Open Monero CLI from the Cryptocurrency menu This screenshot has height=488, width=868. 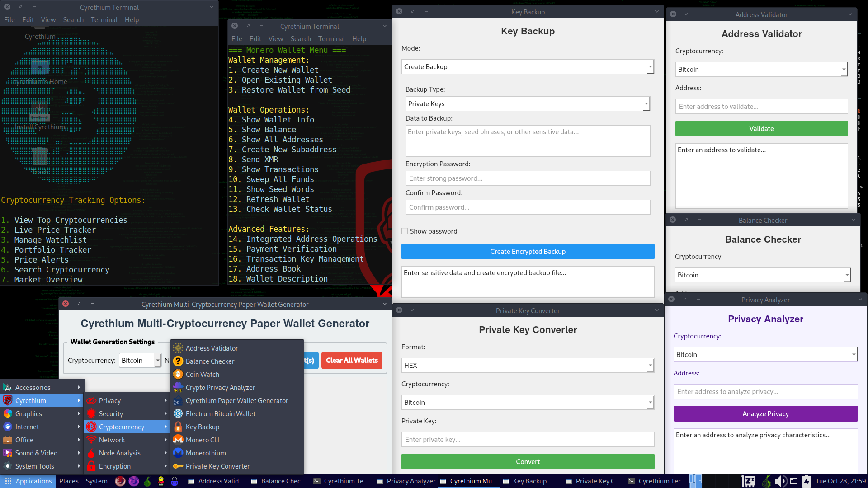pos(202,440)
